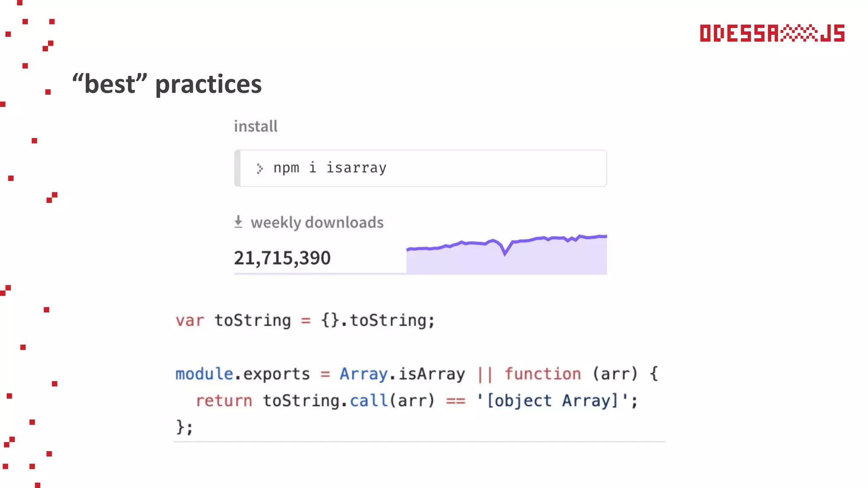Click the npm i isarray command box
This screenshot has width=868, height=488.
pyautogui.click(x=420, y=168)
